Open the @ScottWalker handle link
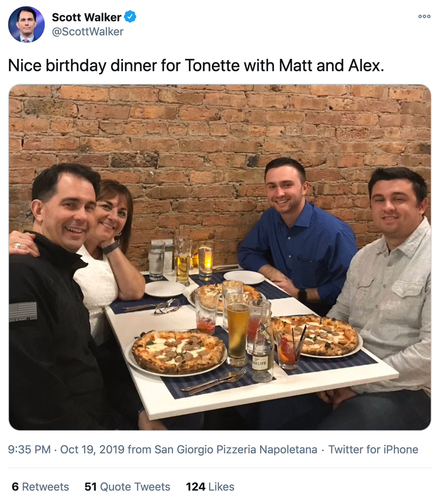This screenshot has width=439, height=504. pyautogui.click(x=88, y=32)
